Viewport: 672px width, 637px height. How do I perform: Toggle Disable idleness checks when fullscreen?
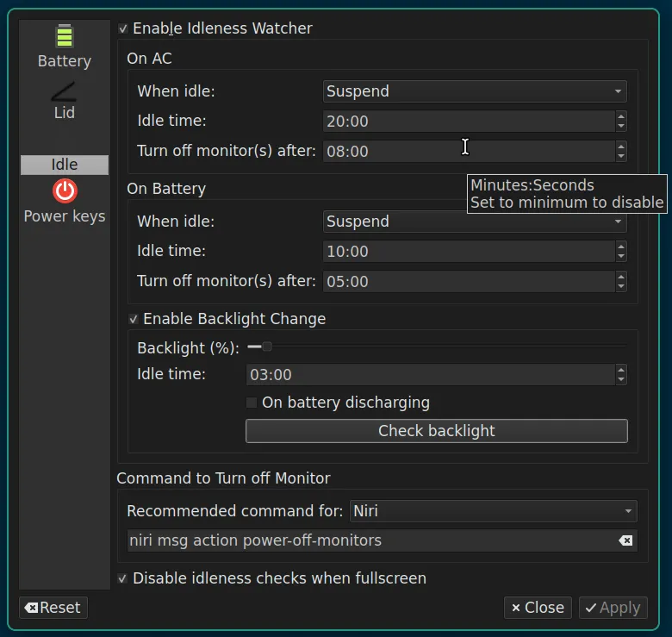123,578
